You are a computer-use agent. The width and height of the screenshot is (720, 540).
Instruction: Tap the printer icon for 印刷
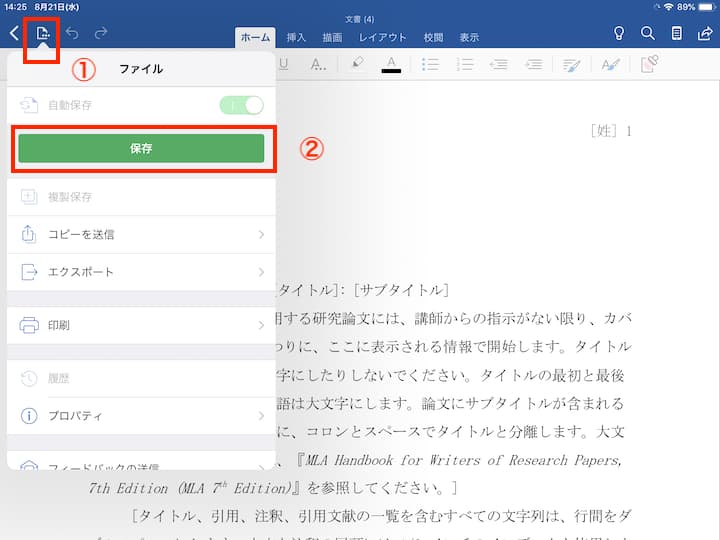(x=29, y=325)
